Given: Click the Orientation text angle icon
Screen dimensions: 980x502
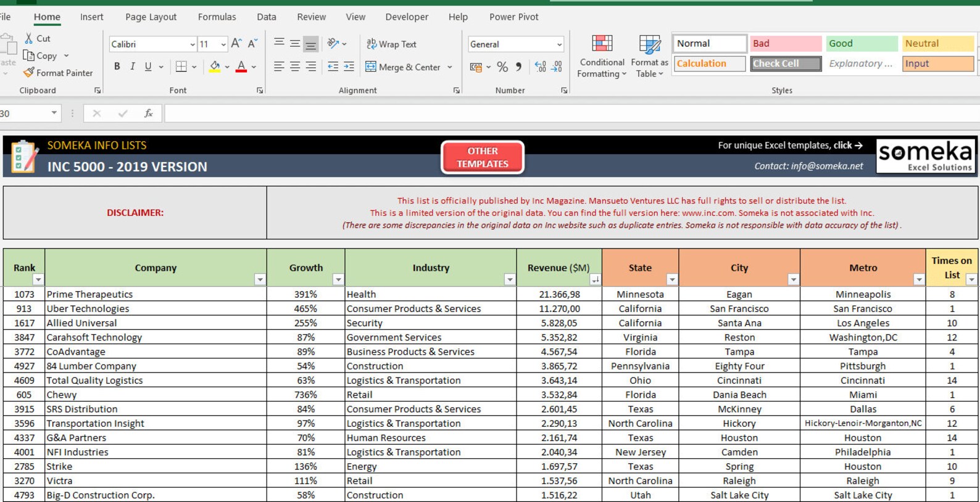Looking at the screenshot, I should [333, 44].
